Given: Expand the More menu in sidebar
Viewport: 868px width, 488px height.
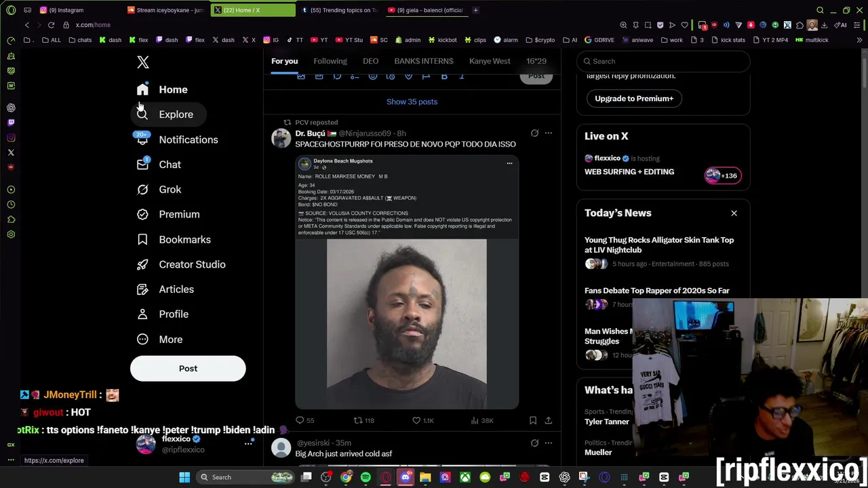Looking at the screenshot, I should coord(159,340).
